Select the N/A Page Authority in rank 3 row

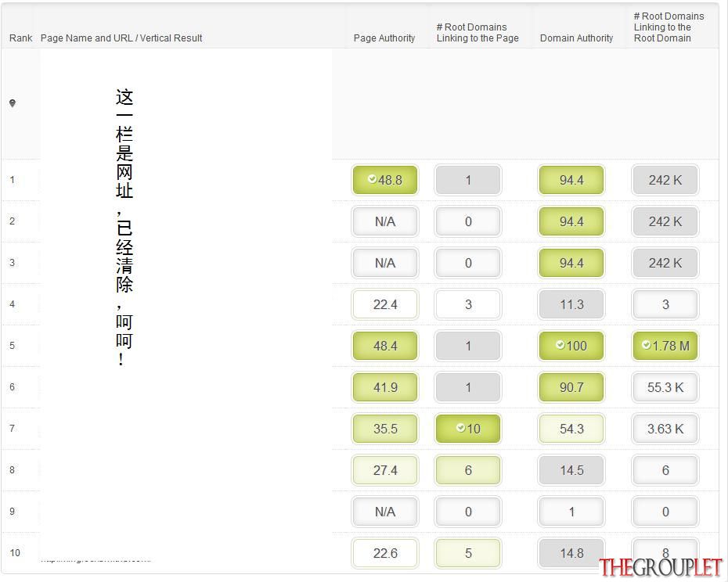pos(385,263)
